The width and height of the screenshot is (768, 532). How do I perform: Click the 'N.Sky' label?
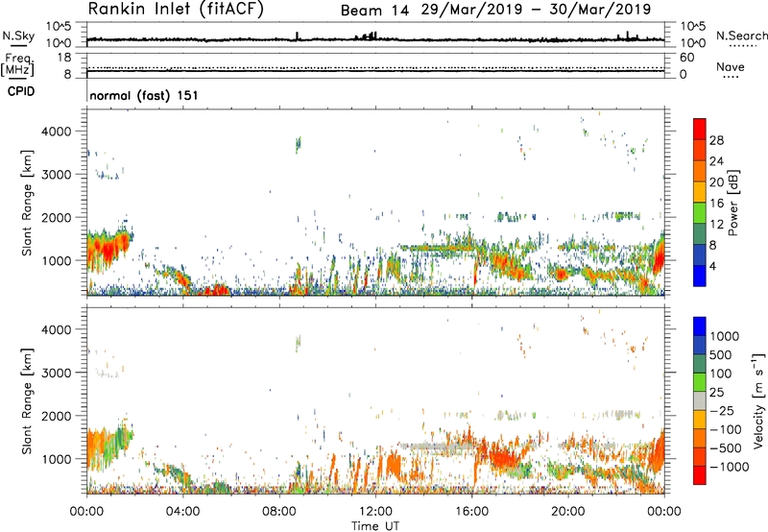18,36
